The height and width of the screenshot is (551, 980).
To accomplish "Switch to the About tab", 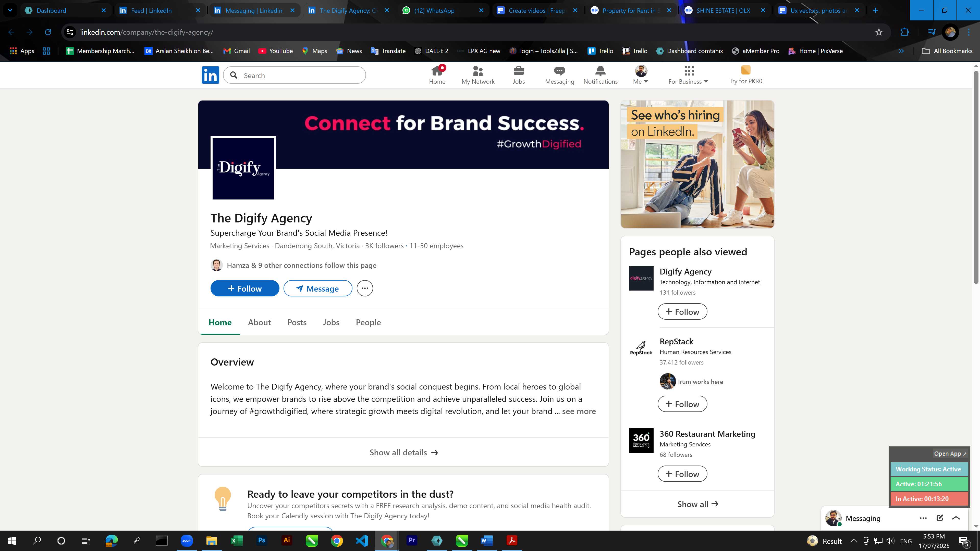I will point(259,322).
